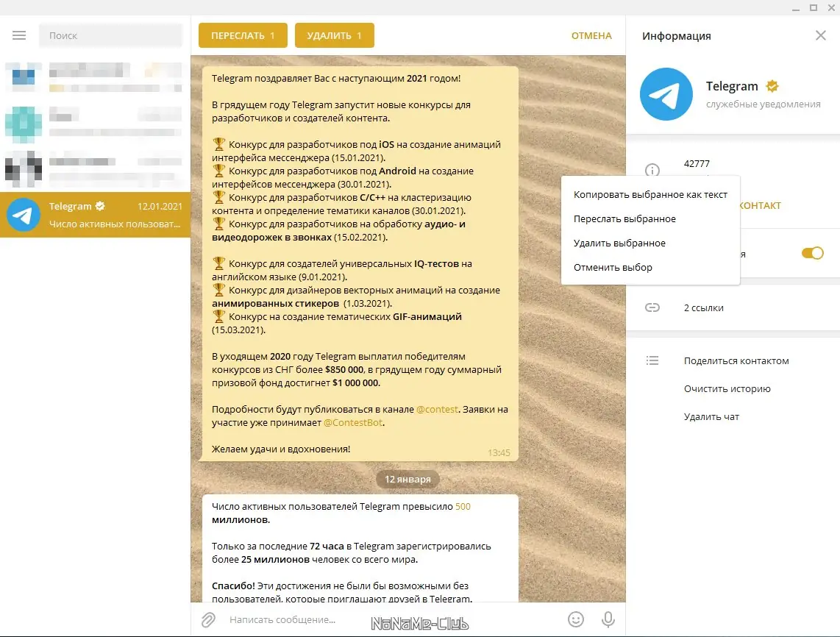
Task: Click the link chain icon
Action: pyautogui.click(x=652, y=307)
